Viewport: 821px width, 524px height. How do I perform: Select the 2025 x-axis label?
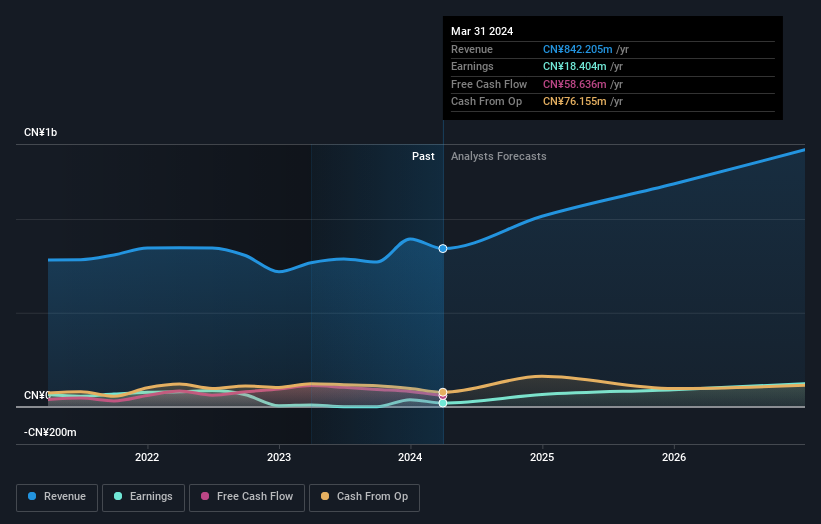pos(542,457)
